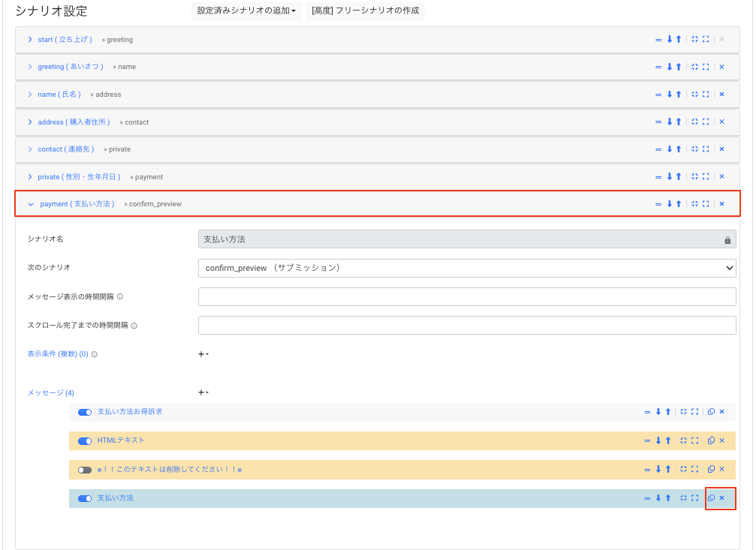Expand the private (性別・生年月日) scenario chevron
This screenshot has height=550, width=756.
click(x=30, y=177)
